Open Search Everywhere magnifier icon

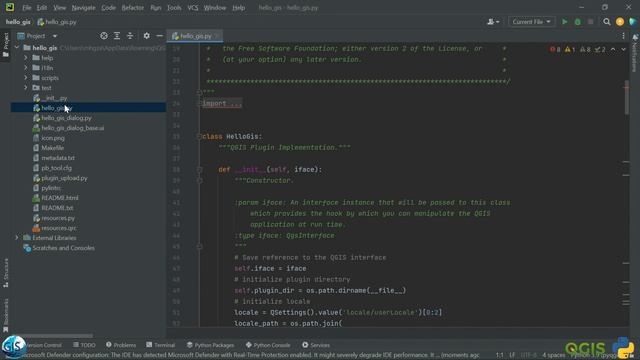607,22
